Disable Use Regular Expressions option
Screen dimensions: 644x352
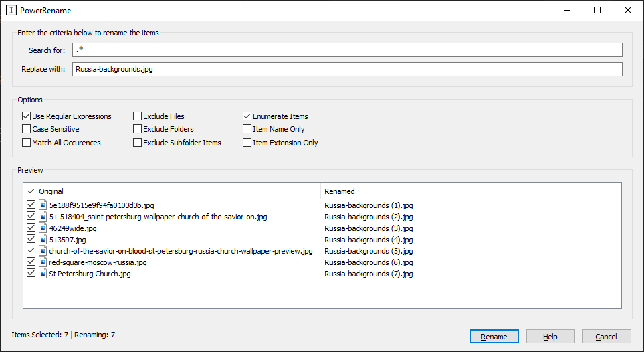[27, 116]
